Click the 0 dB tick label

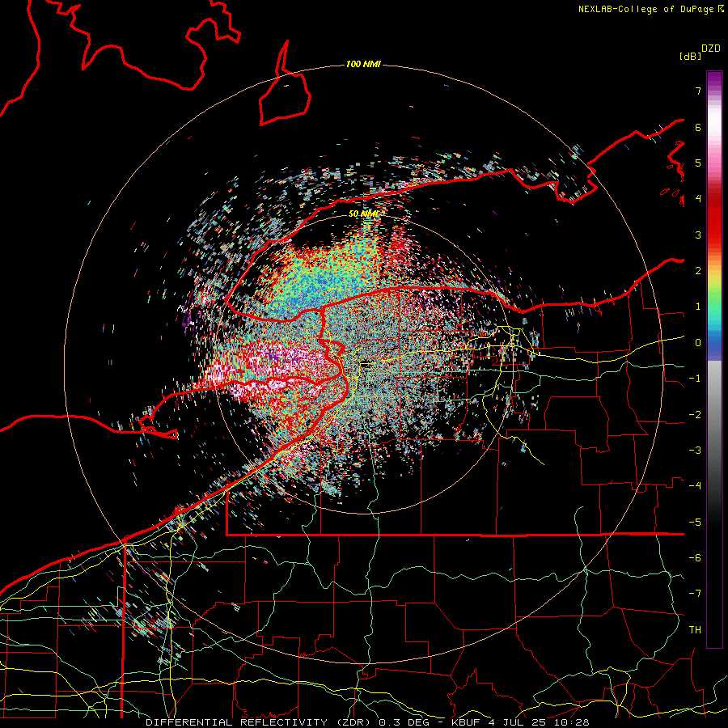pyautogui.click(x=698, y=343)
